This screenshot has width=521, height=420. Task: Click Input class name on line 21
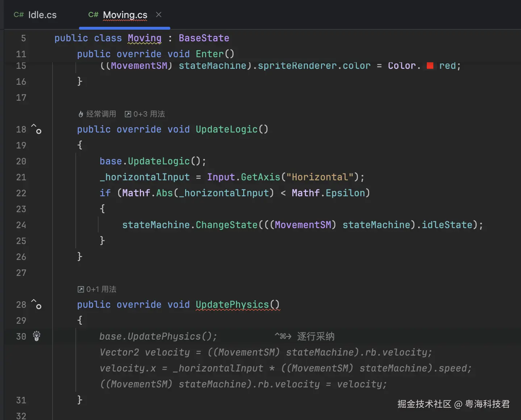click(221, 177)
